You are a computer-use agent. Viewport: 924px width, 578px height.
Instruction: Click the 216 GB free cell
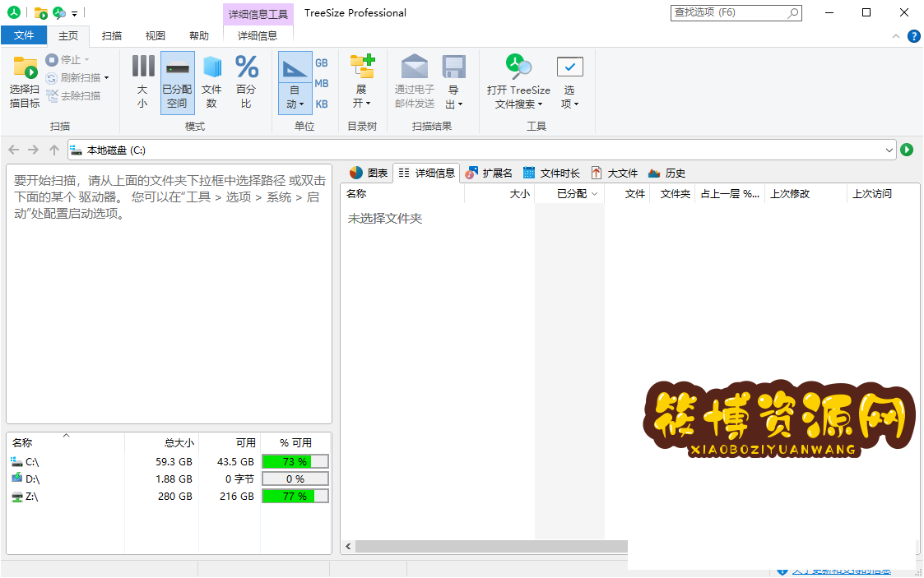[237, 496]
